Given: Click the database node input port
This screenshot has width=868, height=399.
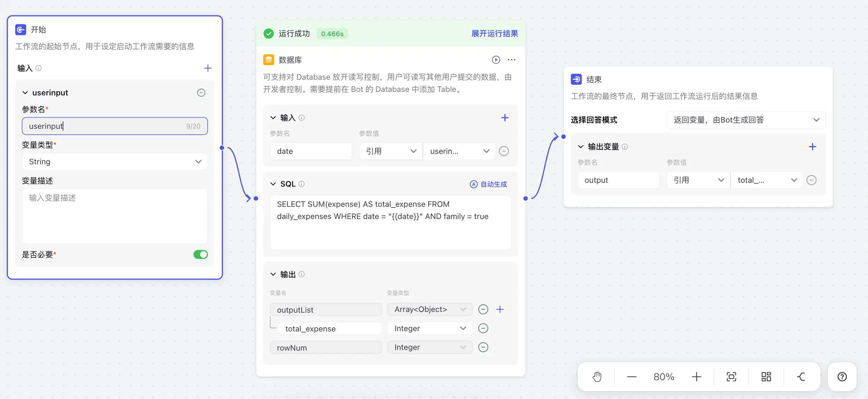Looking at the screenshot, I should (x=256, y=198).
